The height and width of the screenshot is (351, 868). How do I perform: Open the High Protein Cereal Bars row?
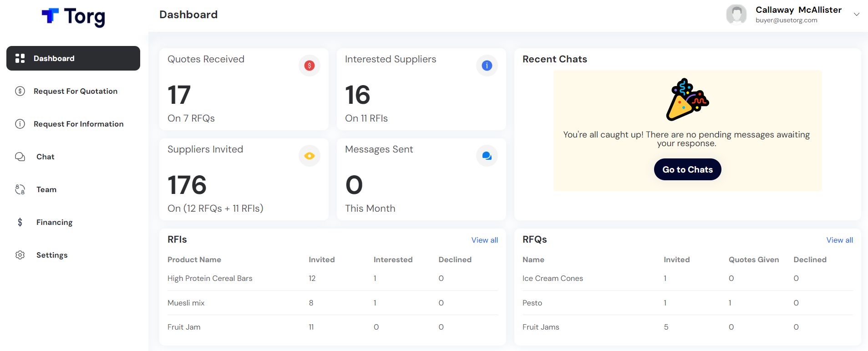pos(210,278)
